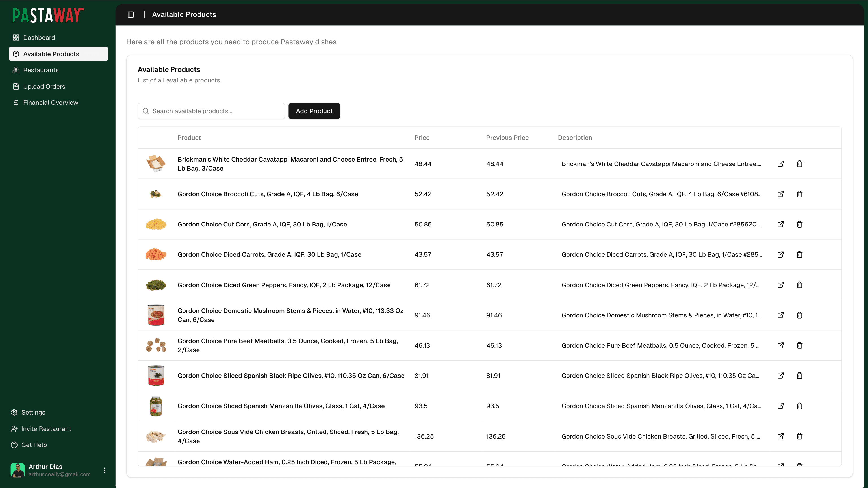Click the search magnifier icon in the search bar
This screenshot has height=488, width=868.
pyautogui.click(x=146, y=111)
